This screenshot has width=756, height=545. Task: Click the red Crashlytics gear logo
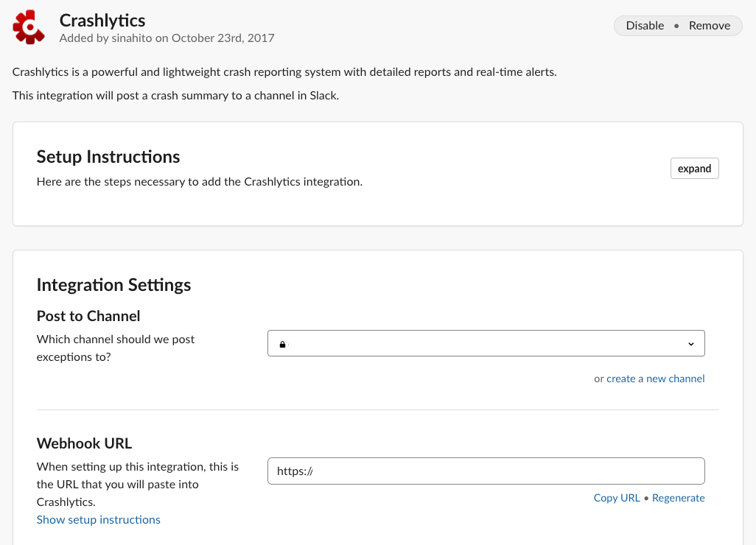(29, 27)
